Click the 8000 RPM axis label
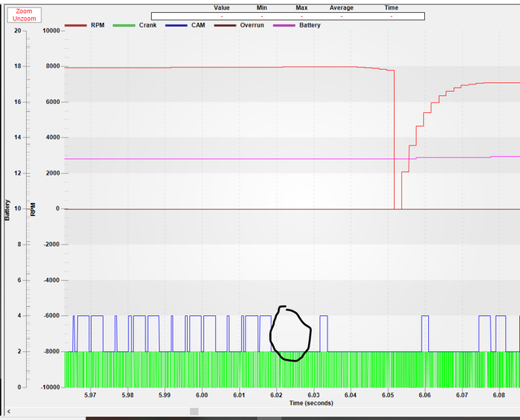 (53, 67)
